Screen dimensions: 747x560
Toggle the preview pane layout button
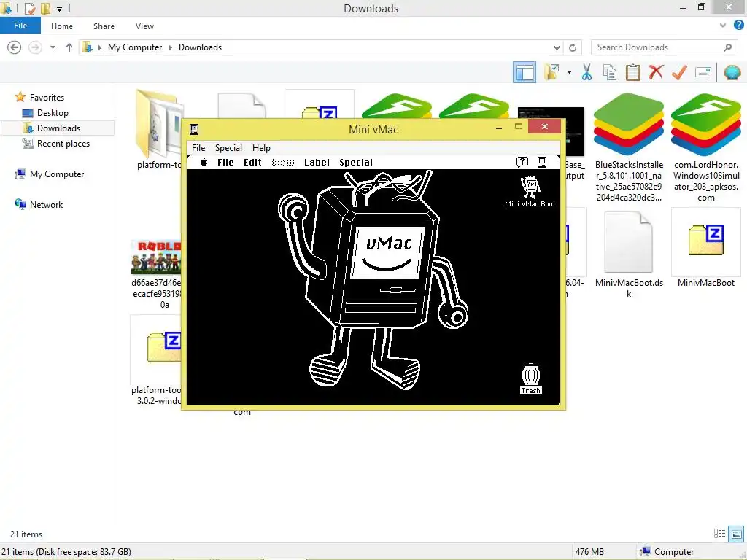pos(525,72)
